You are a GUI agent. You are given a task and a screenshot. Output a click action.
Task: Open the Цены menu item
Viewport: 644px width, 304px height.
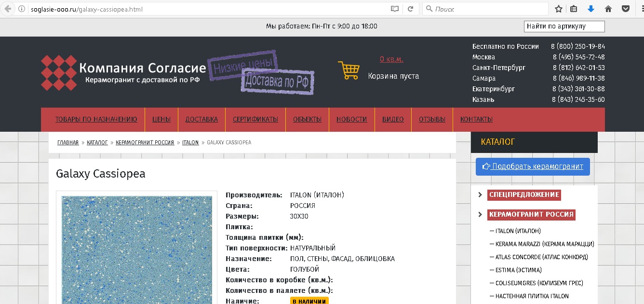pos(161,119)
